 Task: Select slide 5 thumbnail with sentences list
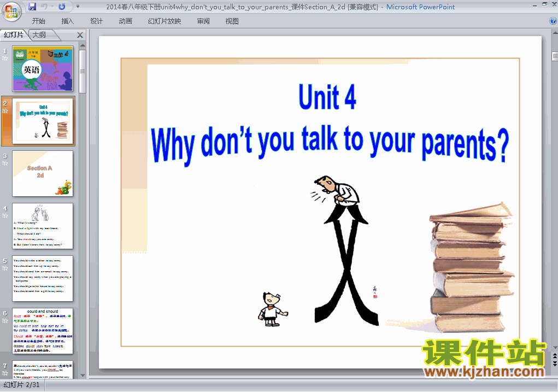tap(43, 278)
